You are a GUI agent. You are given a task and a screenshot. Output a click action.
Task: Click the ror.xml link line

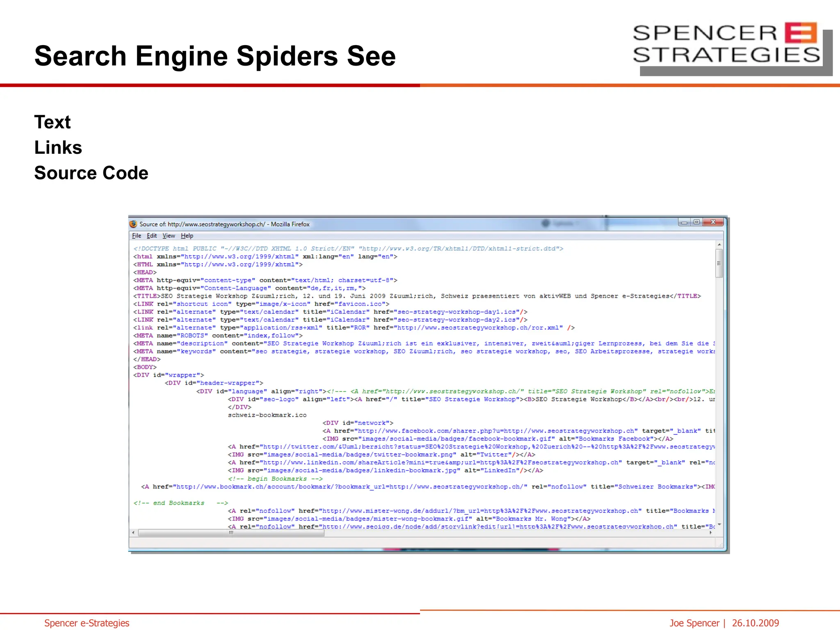tap(354, 328)
